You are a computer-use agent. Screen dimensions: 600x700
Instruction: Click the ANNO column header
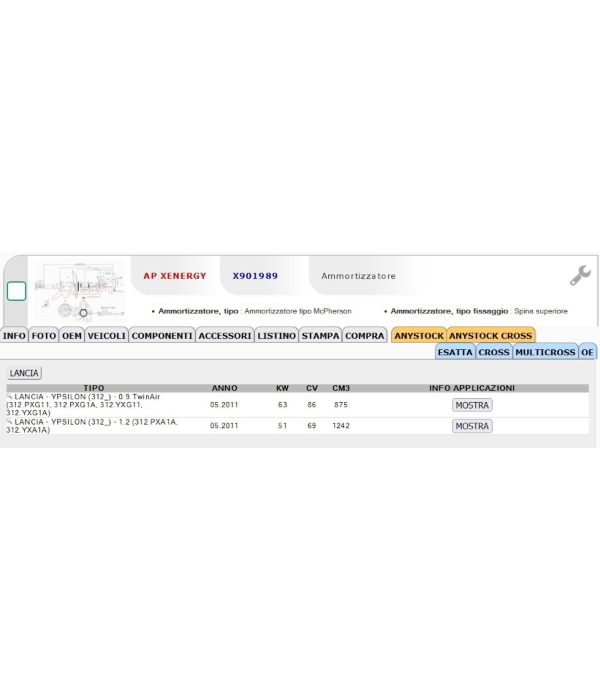[x=224, y=388]
